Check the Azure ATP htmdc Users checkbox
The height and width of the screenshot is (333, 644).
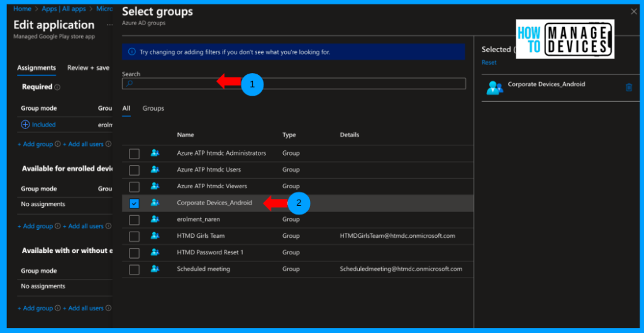click(x=135, y=170)
